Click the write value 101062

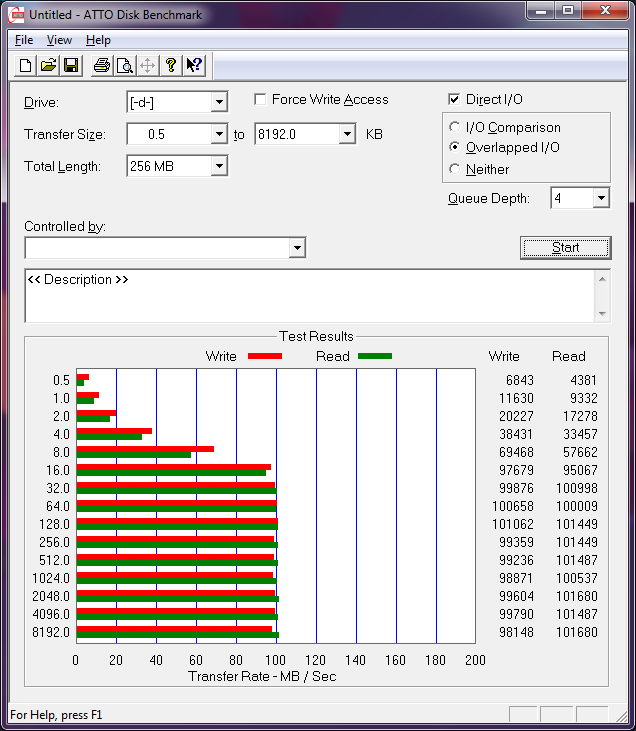coord(512,524)
